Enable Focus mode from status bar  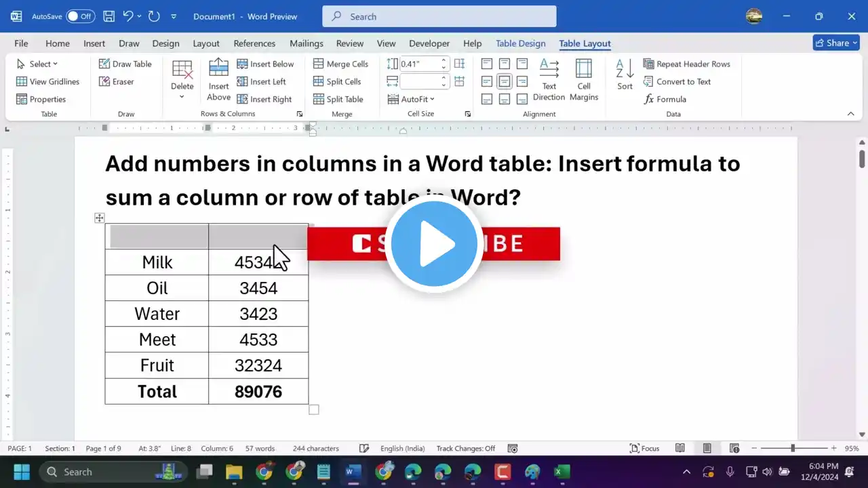[x=645, y=449]
